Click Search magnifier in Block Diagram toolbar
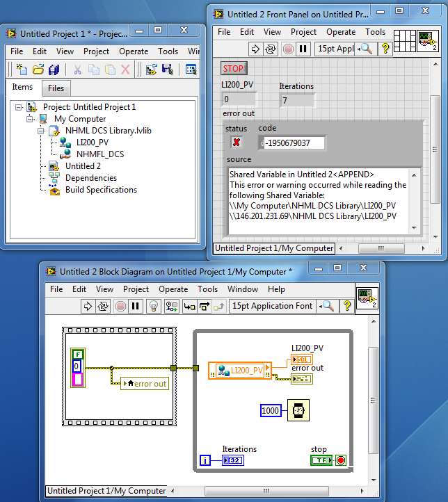This screenshot has height=502, width=448. point(327,307)
